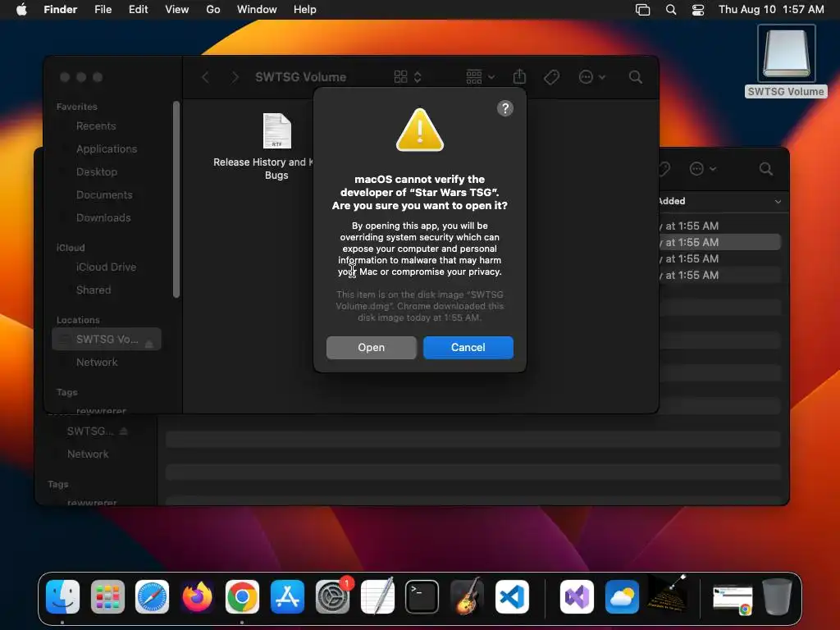This screenshot has height=630, width=840.
Task: Click the Stage Manager menu bar icon
Action: point(642,10)
